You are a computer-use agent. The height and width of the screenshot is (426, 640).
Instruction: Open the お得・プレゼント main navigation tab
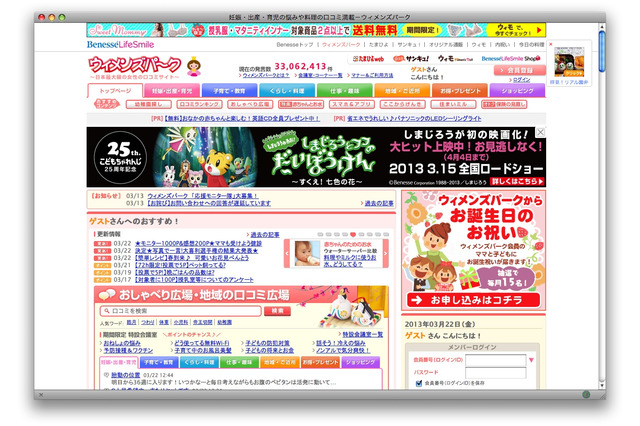(460, 91)
